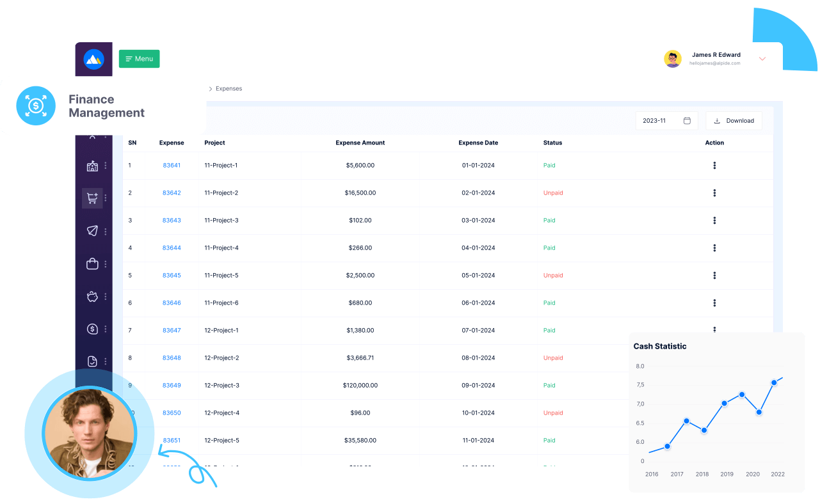This screenshot has height=504, width=820.
Task: Click the green Menu button
Action: (x=139, y=59)
